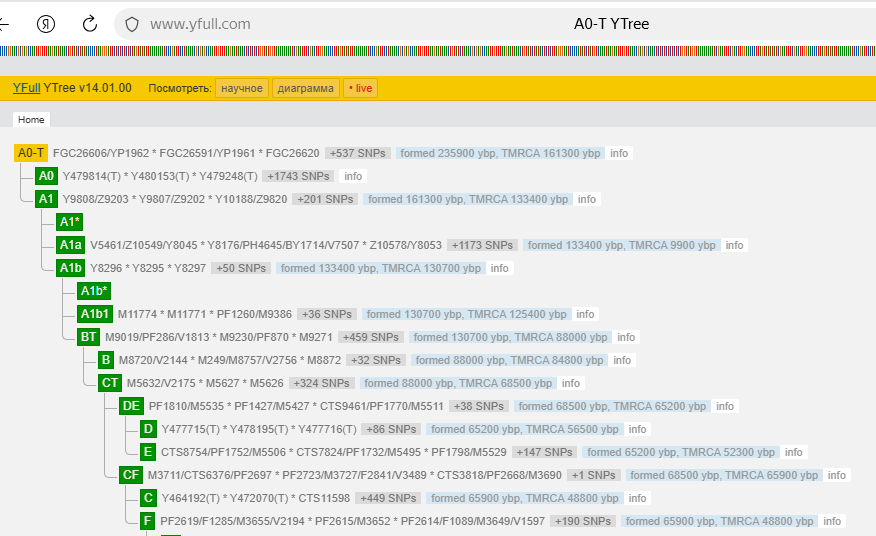
Task: Open info link for A1a
Action: [x=734, y=245]
